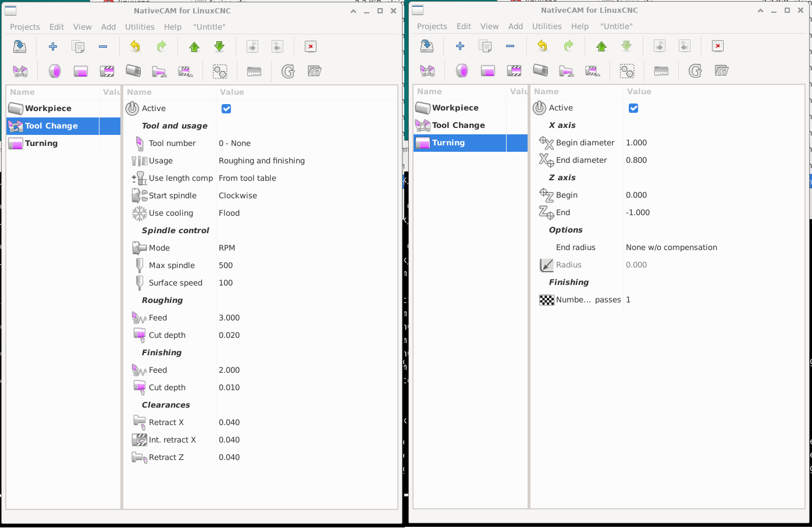Select Turning in the tree beside Tool Change parameters
The image size is (812, 528).
click(41, 144)
